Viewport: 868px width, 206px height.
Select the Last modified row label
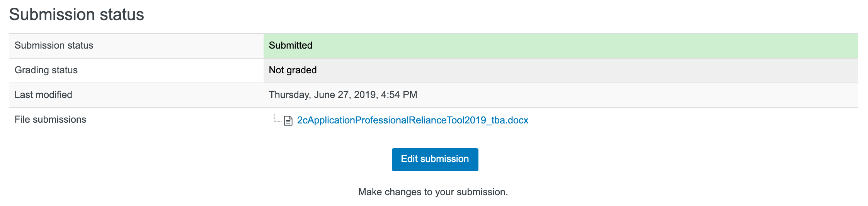pos(43,95)
